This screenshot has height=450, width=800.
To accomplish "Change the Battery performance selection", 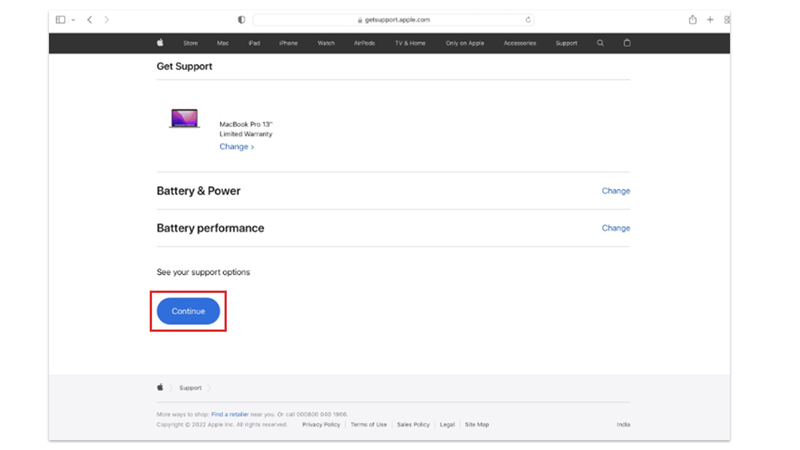I will tap(616, 228).
